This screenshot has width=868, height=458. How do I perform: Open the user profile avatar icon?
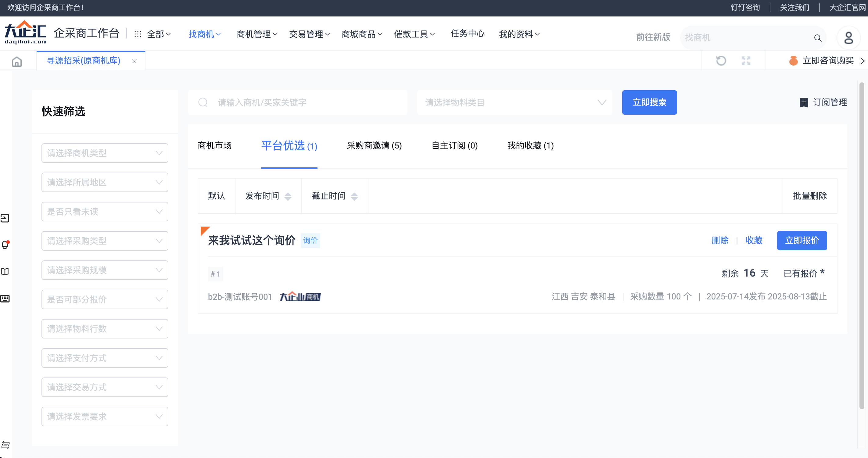pos(848,38)
